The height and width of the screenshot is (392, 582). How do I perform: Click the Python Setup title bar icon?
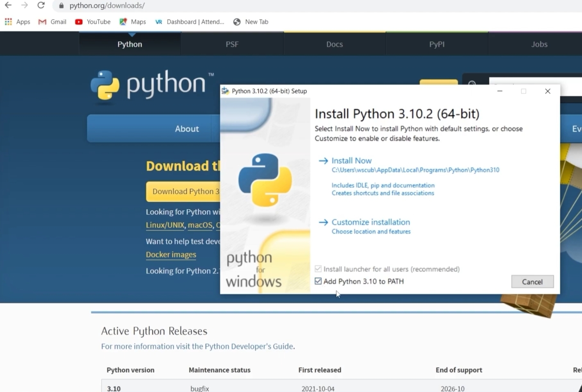coord(225,91)
